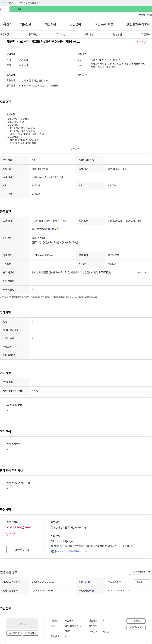The image size is (152, 644).
Task: Open 지도 보기 for 목포고용센터
Action: pyautogui.click(x=142, y=582)
